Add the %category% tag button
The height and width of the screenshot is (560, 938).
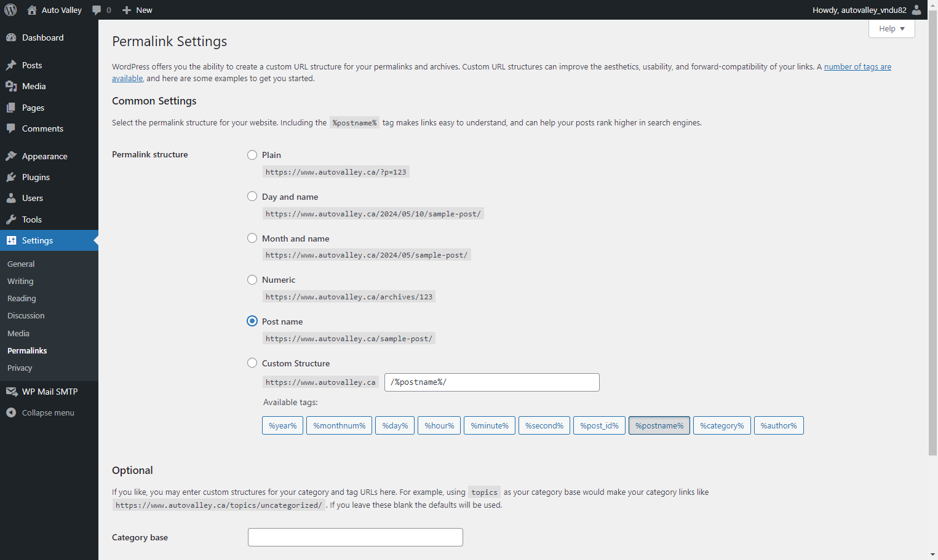click(x=722, y=425)
